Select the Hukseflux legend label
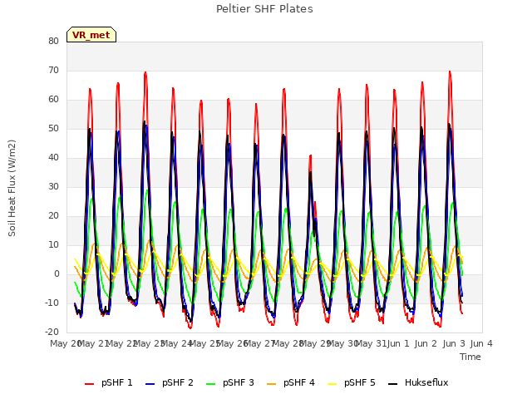The width and height of the screenshot is (532, 399). click(x=426, y=382)
